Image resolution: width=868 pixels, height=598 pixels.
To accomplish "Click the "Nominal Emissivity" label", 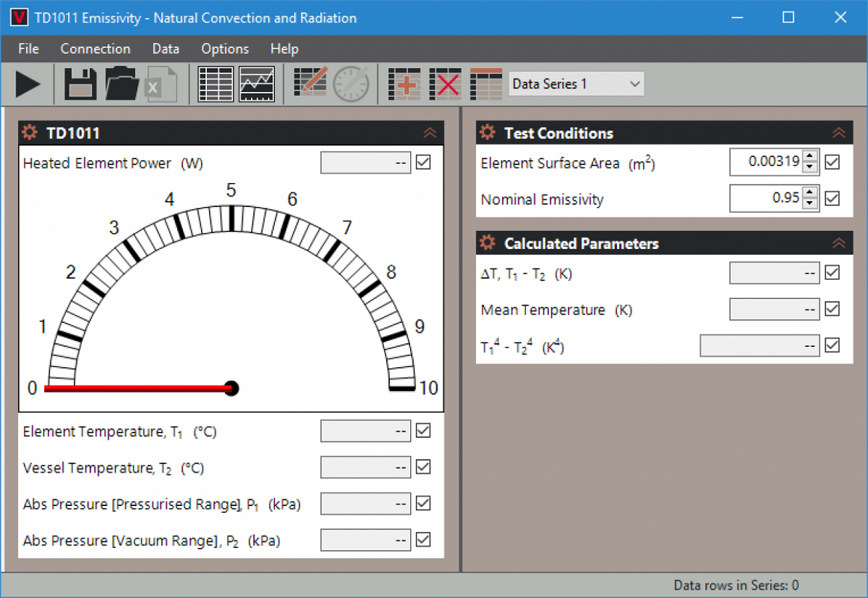I will coord(542,200).
